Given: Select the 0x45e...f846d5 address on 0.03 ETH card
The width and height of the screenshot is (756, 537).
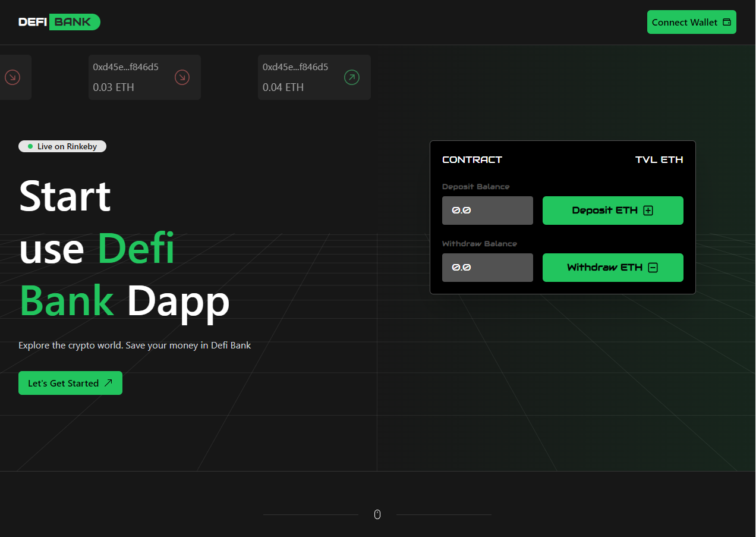Looking at the screenshot, I should tap(126, 67).
